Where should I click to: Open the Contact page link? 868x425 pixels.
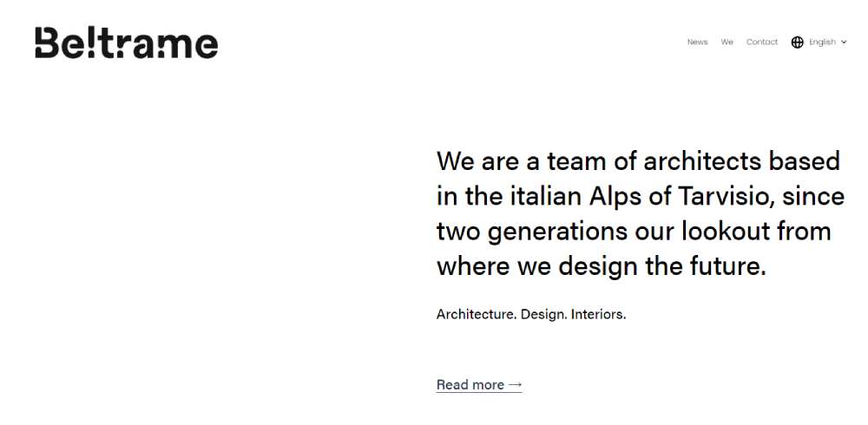coord(762,42)
